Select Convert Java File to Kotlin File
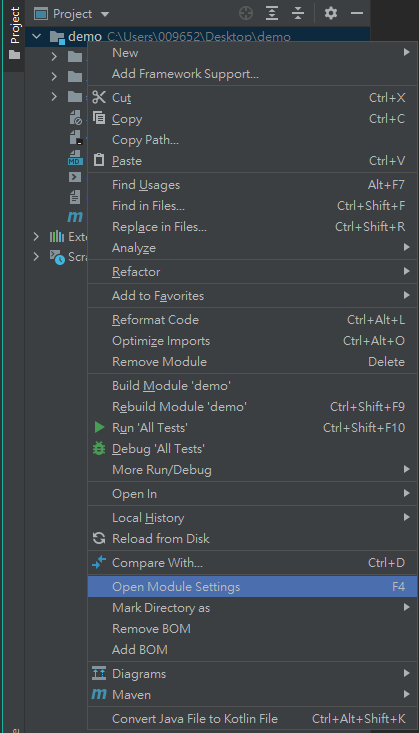Viewport: 419px width, 733px height. 253,719
